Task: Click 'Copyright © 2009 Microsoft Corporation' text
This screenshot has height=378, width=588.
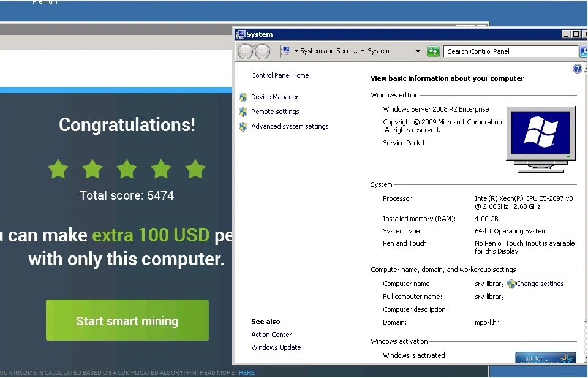Action: [x=443, y=122]
